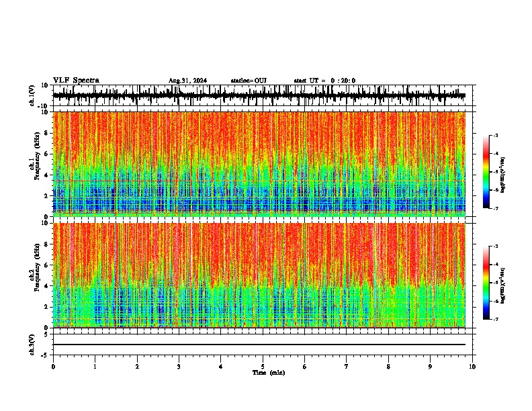
Task: Click the log(PSD) label beside ch.2 color bar
Action: click(503, 285)
